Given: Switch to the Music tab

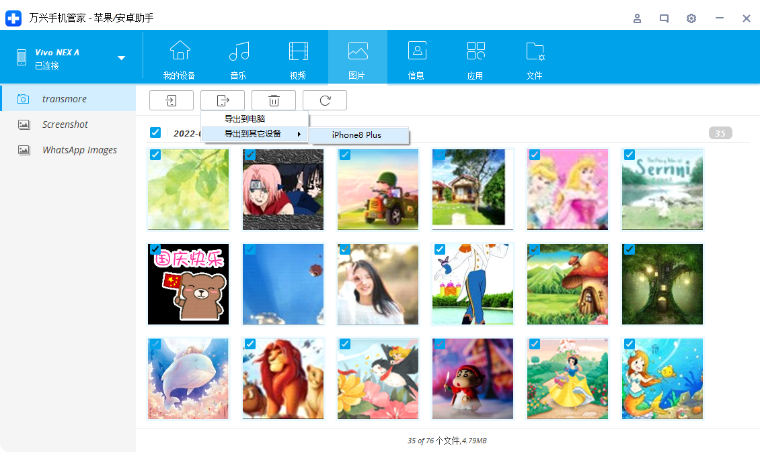Looking at the screenshot, I should (238, 59).
